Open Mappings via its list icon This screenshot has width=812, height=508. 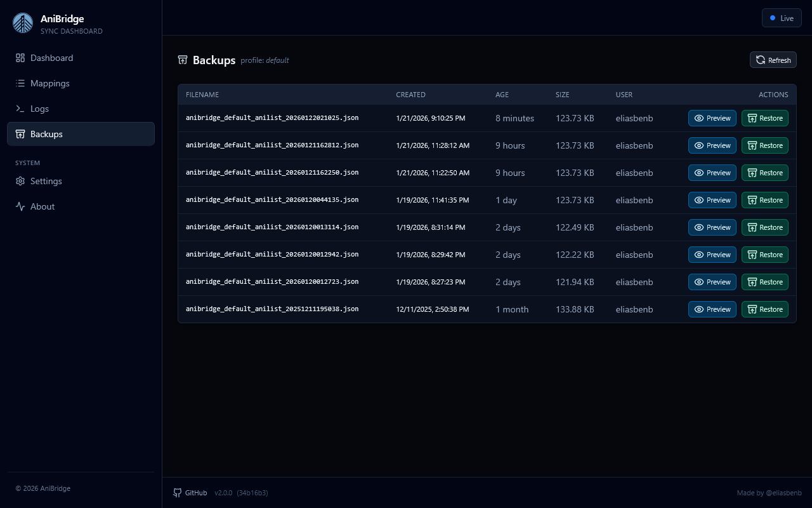[x=20, y=83]
